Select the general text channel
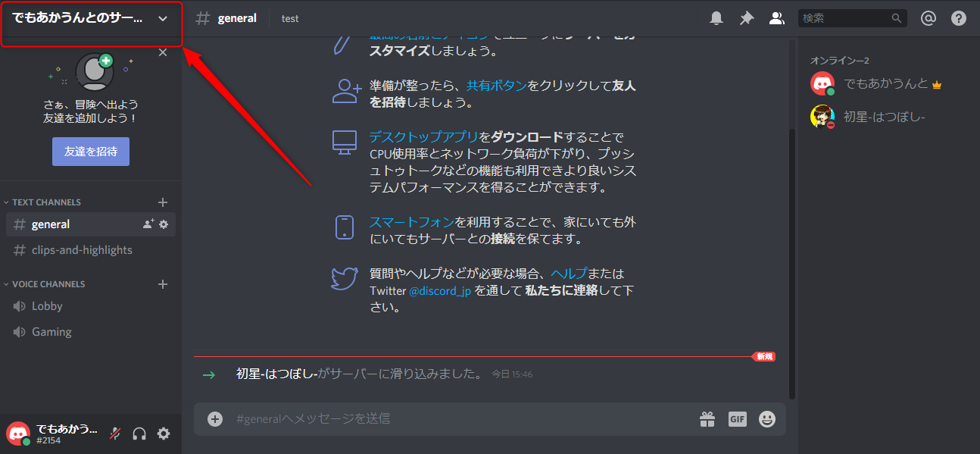The width and height of the screenshot is (980, 454). tap(91, 224)
